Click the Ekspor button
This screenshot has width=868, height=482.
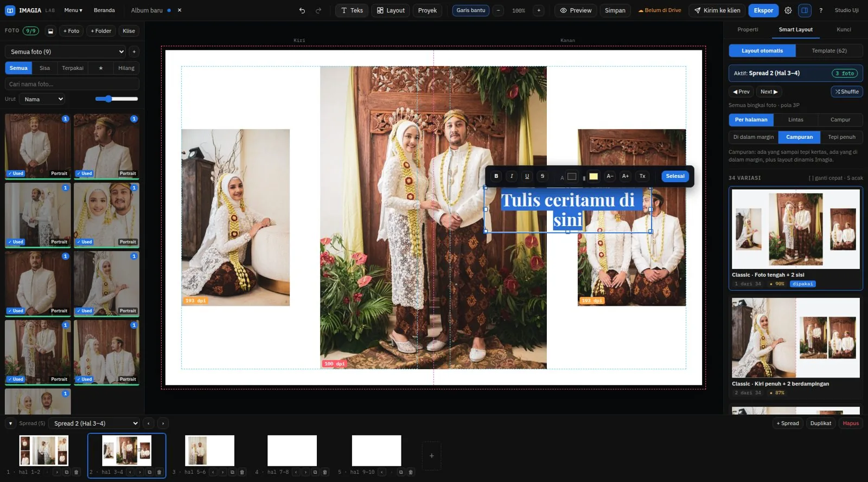[x=763, y=10]
